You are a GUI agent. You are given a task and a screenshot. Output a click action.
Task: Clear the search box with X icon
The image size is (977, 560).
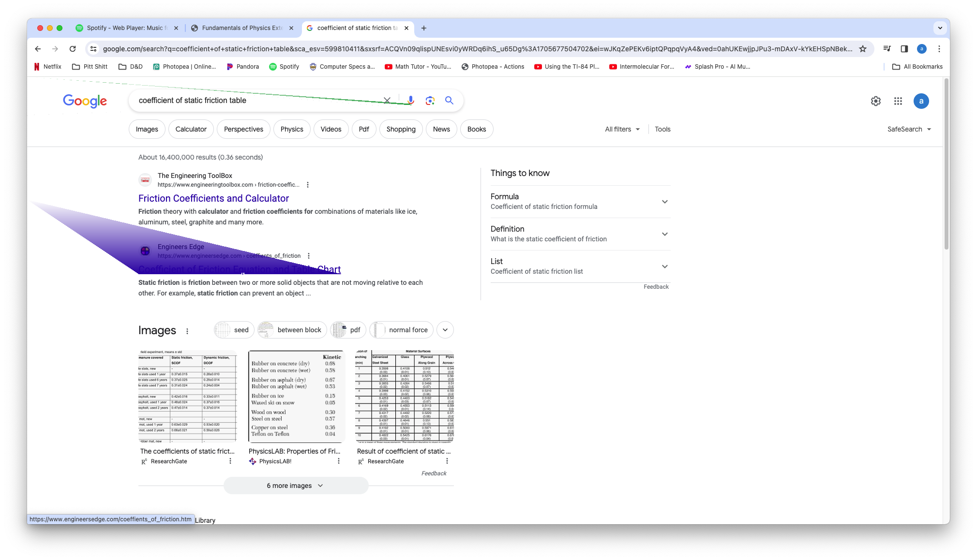click(387, 101)
